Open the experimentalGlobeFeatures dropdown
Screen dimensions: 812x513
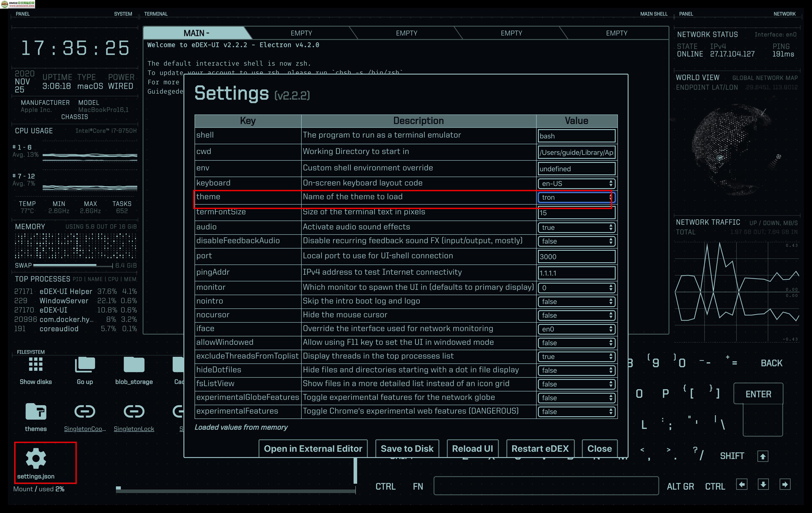[x=576, y=398]
